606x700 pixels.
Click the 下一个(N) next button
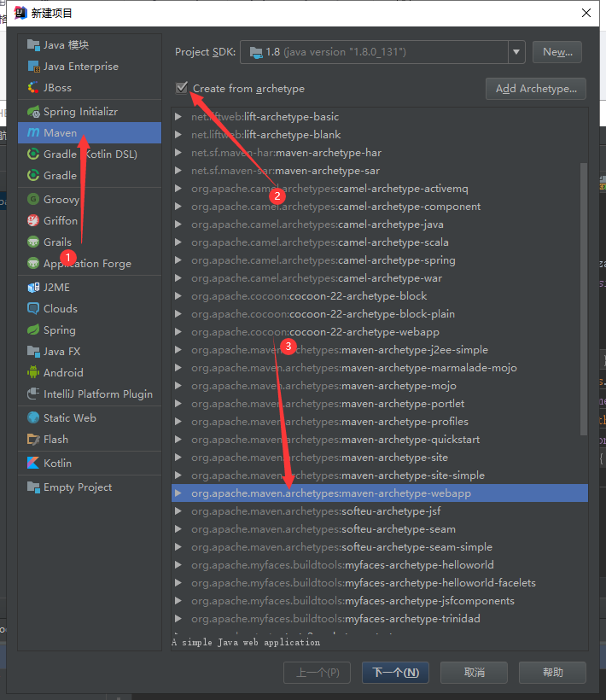click(395, 673)
